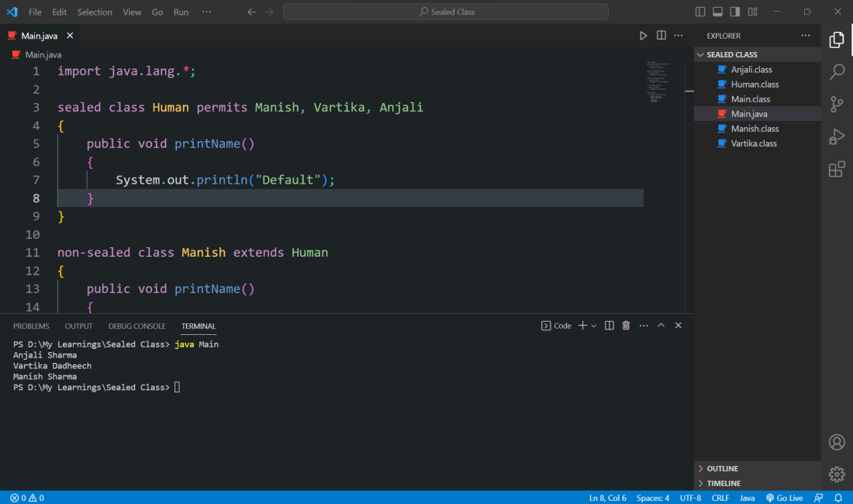Toggle the notifications bell in status bar
Screen dimensions: 853x504
pos(837,497)
